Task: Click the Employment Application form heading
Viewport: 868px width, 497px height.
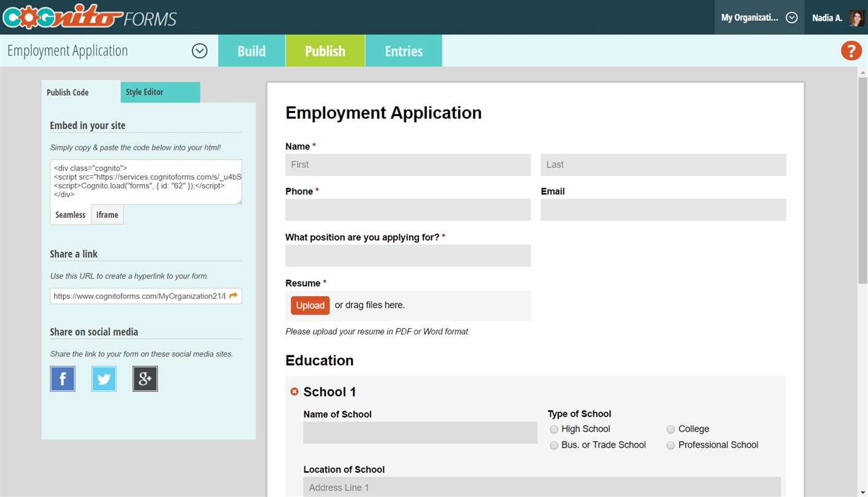Action: point(383,113)
